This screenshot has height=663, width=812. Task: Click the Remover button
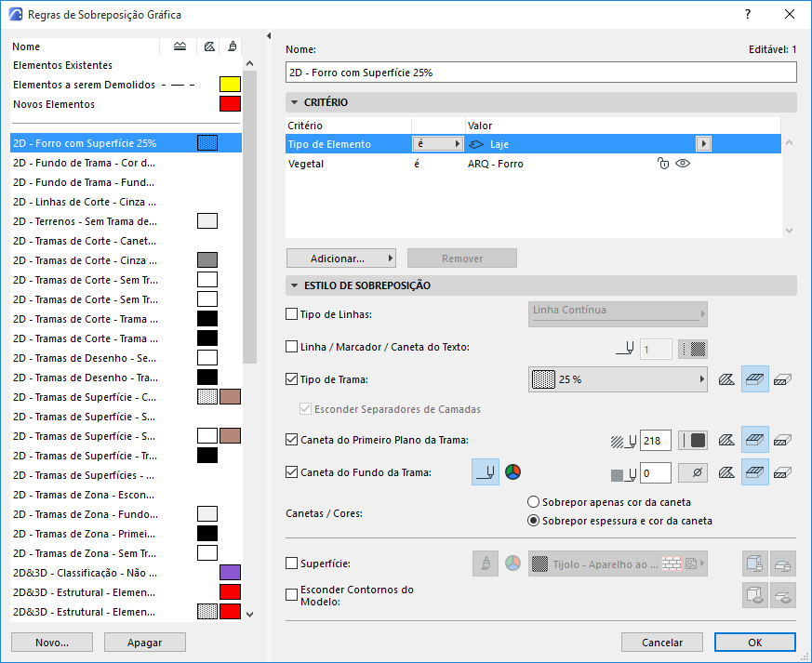pyautogui.click(x=462, y=259)
